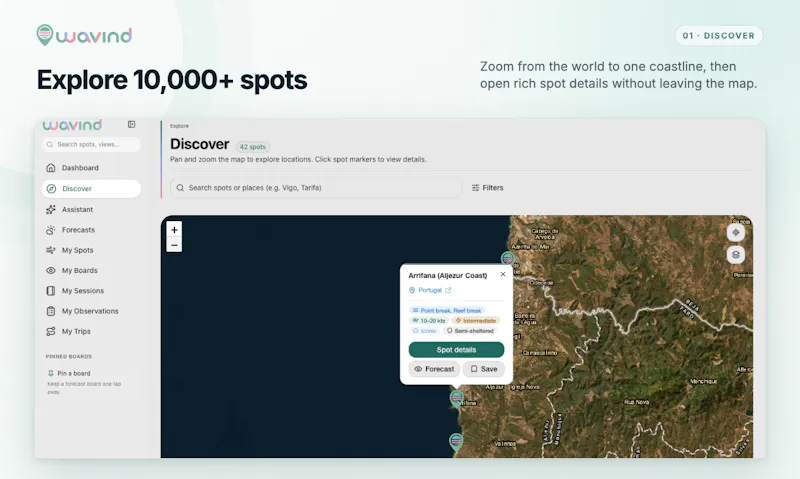This screenshot has width=800, height=479.
Task: Open My Sessions
Action: [91, 291]
